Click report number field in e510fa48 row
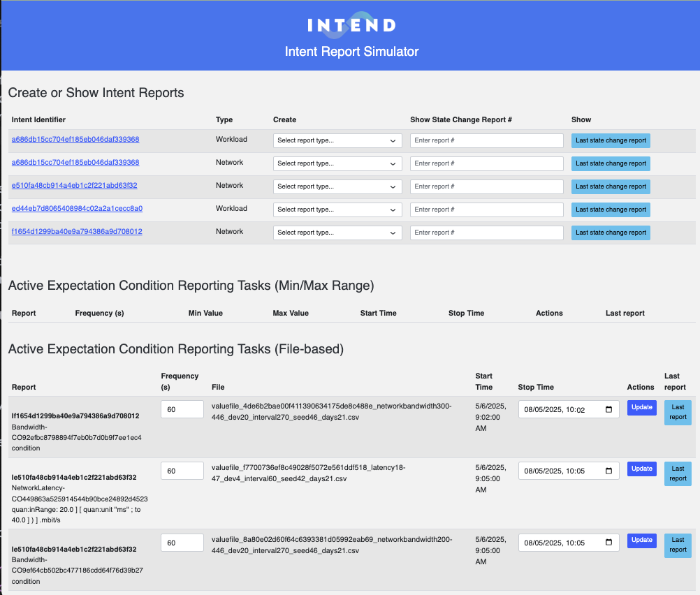700x595 pixels. [x=487, y=186]
